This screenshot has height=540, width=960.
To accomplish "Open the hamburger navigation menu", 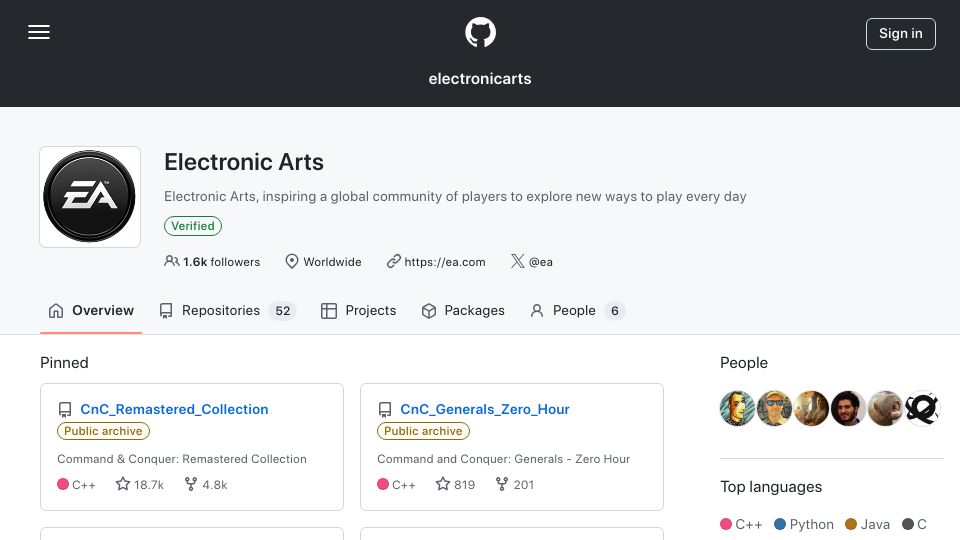I will coord(39,32).
